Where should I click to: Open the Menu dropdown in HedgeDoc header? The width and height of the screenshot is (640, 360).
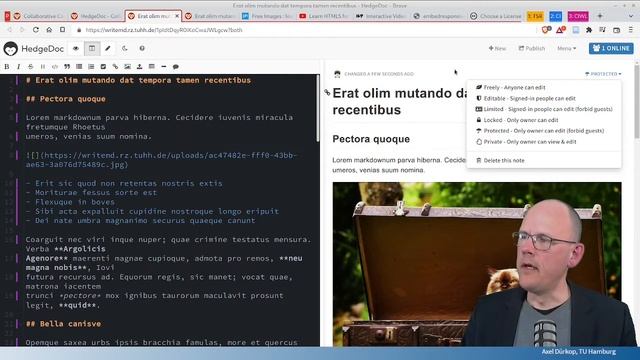point(566,48)
